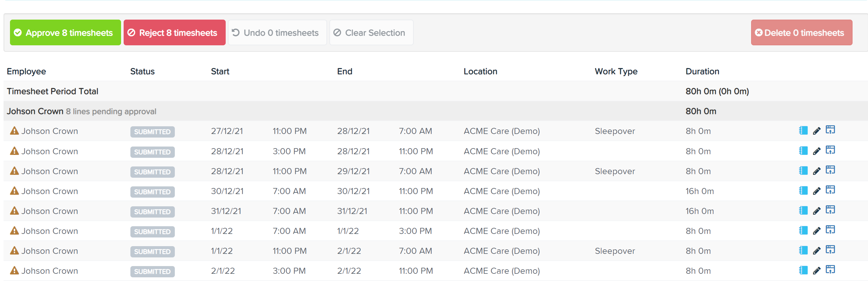Select the 2/1/22 3:00 PM timesheet row
The width and height of the screenshot is (868, 286).
click(435, 271)
